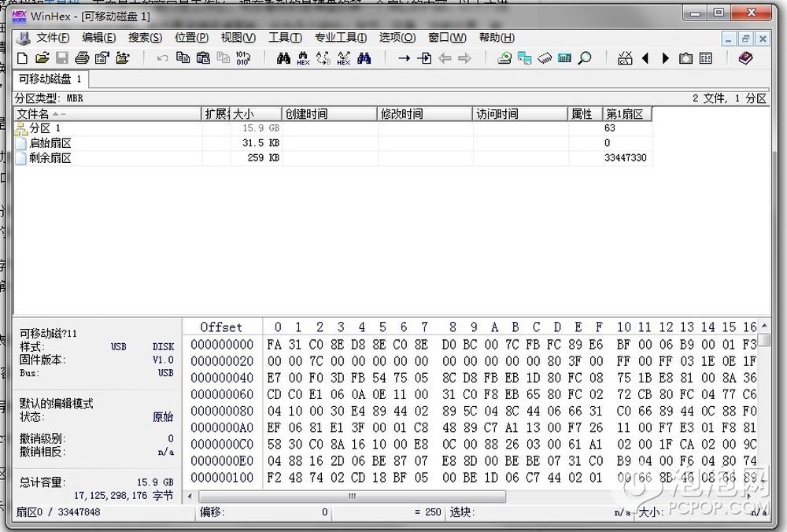787x532 pixels.
Task: Sort by the 大小 column header
Action: [256, 114]
